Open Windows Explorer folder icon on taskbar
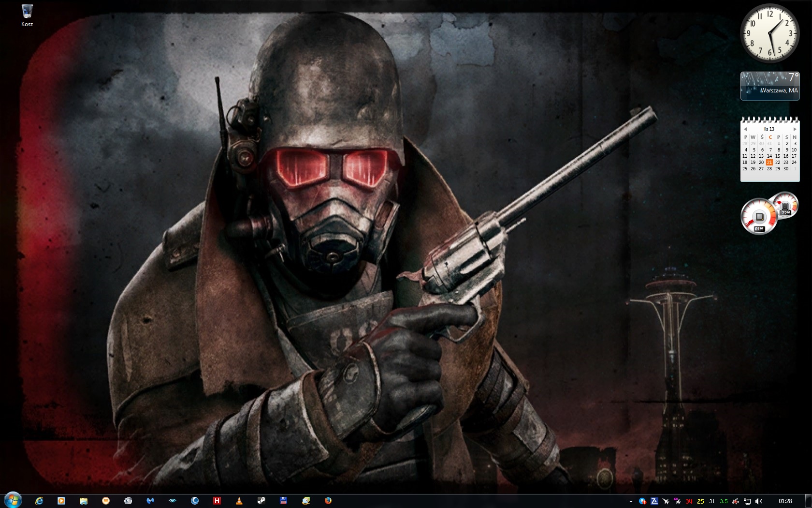Viewport: 812px width, 508px height. [84, 501]
